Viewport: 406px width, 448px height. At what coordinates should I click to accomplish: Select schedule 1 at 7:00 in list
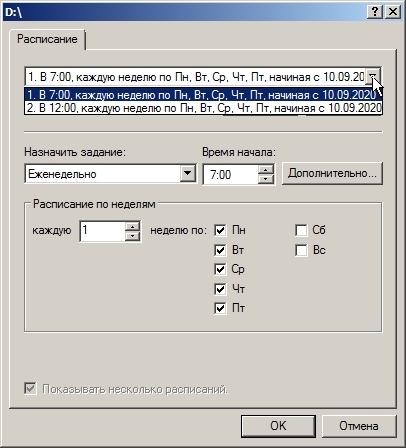coord(204,95)
